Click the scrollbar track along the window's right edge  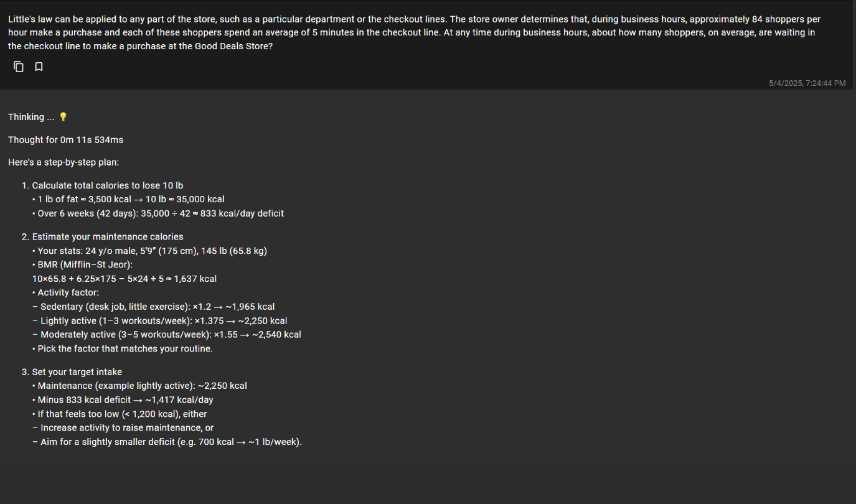(x=854, y=252)
